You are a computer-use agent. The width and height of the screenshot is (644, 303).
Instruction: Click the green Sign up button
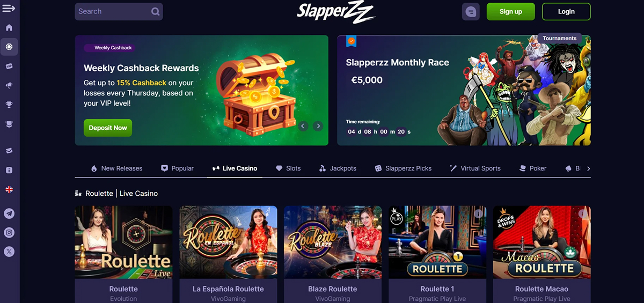point(511,11)
